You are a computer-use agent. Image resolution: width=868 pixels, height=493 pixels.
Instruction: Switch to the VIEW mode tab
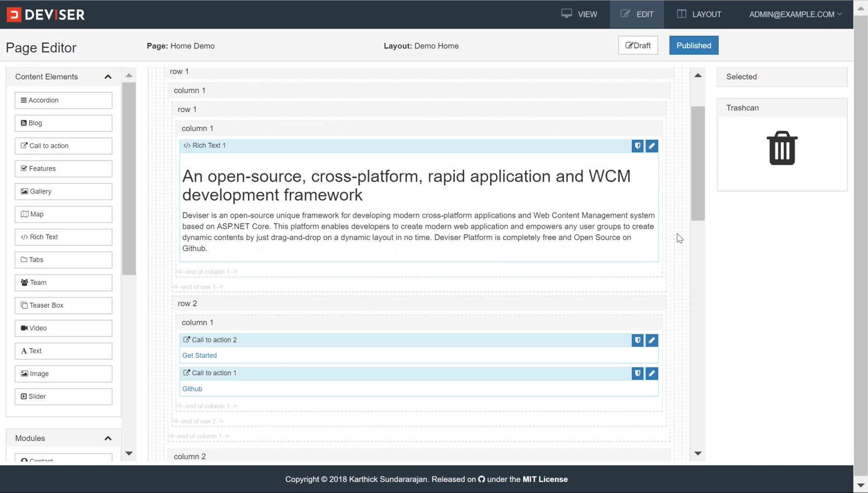579,14
